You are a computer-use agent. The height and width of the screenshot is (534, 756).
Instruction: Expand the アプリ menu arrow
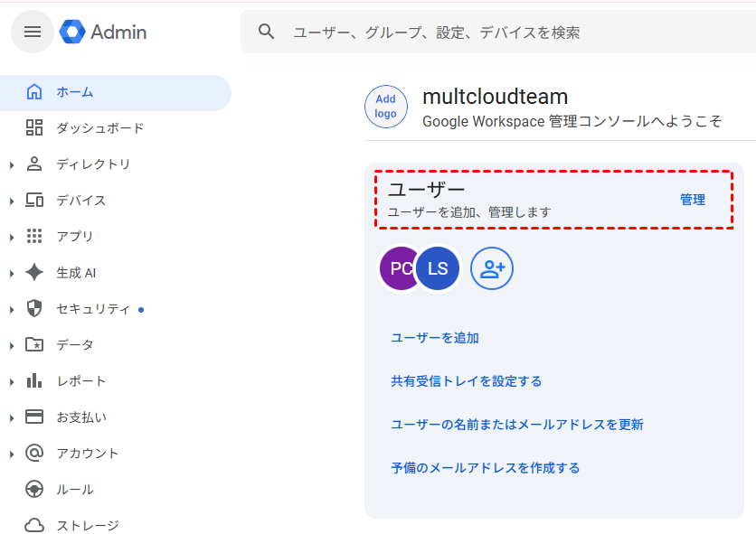12,237
